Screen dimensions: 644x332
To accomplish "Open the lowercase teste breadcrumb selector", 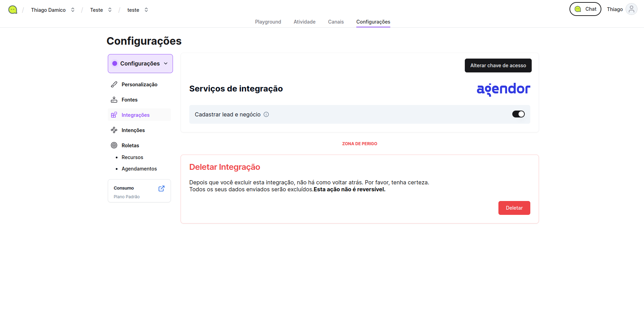I will click(x=138, y=10).
